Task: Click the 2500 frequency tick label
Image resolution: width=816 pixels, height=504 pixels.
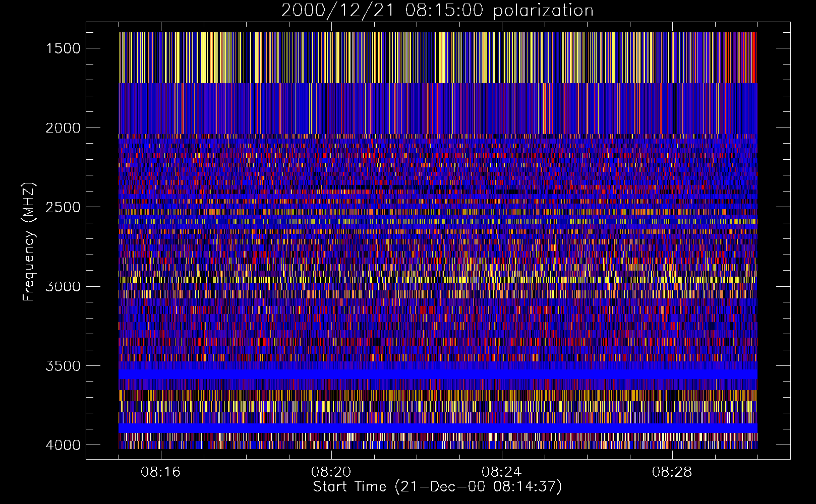Action: point(63,207)
